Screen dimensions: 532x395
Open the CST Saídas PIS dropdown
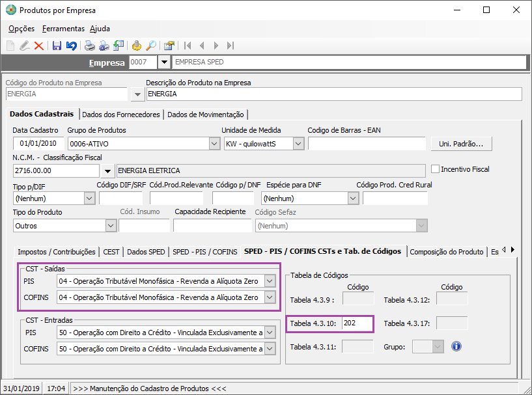270,281
